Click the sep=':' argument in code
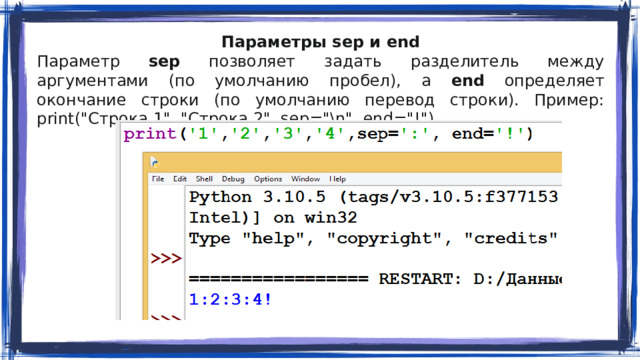Image resolution: width=640 pixels, height=360 pixels. tap(393, 134)
